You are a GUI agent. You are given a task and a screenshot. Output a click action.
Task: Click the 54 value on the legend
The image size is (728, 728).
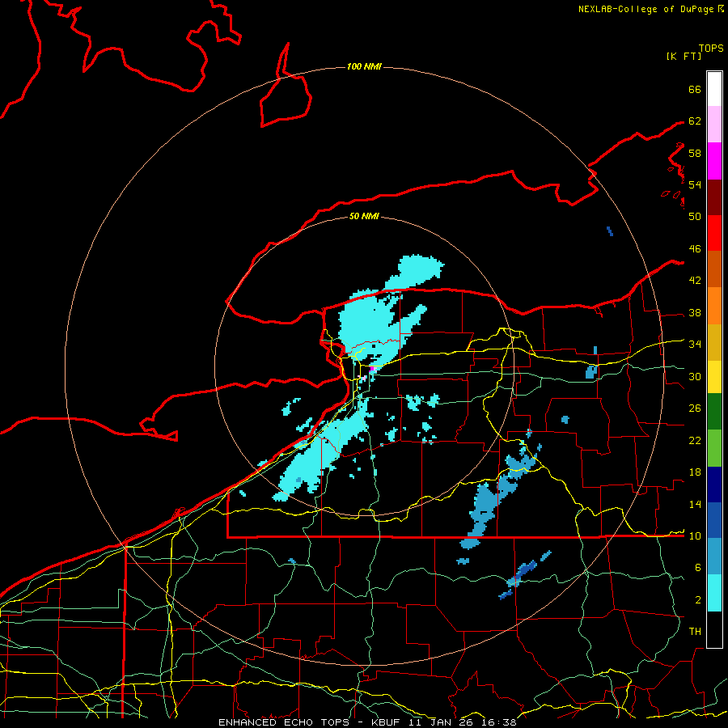click(695, 184)
